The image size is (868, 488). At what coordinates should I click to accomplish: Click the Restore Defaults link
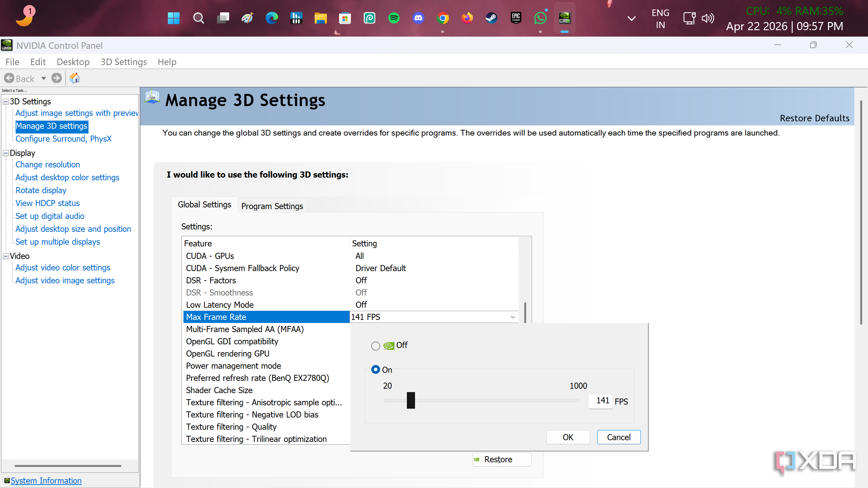(814, 118)
